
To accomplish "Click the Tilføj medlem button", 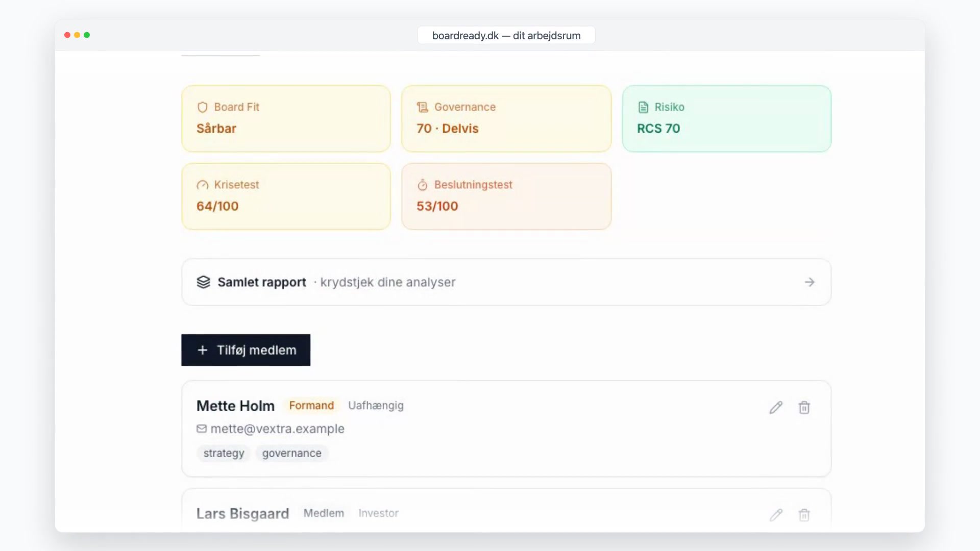I will (246, 350).
